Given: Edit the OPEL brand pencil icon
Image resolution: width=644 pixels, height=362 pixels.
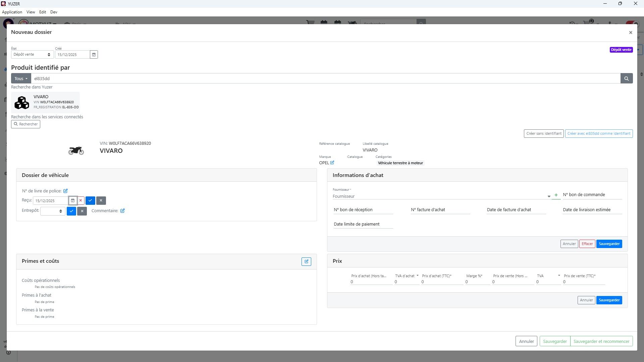Looking at the screenshot, I should [x=332, y=163].
